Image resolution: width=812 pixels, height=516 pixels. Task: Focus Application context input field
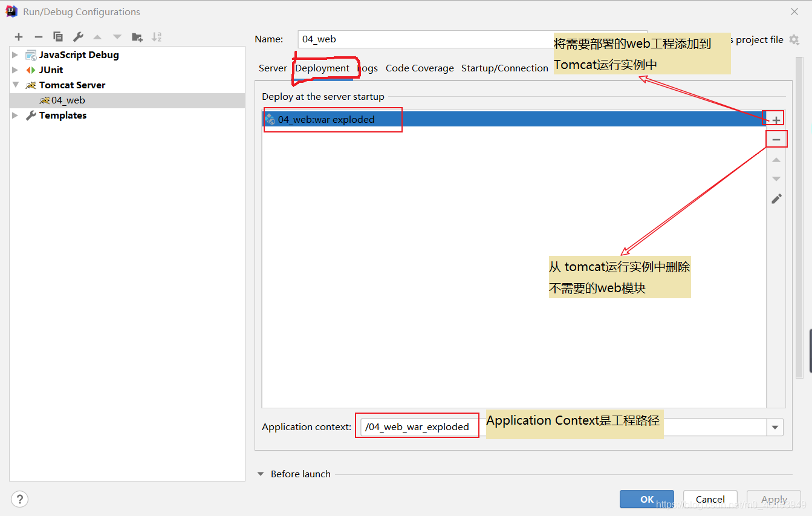point(563,427)
